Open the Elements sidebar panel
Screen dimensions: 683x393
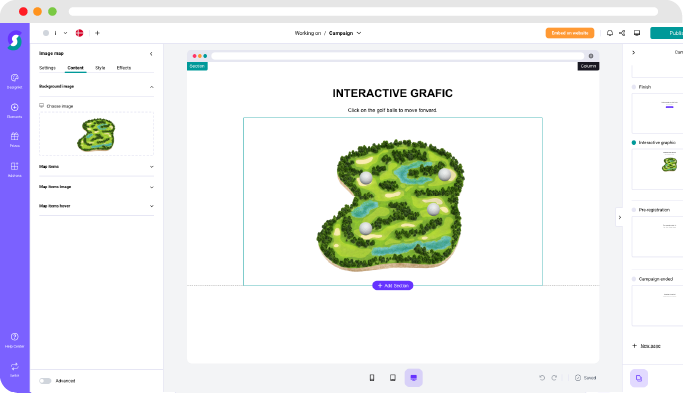[14, 111]
